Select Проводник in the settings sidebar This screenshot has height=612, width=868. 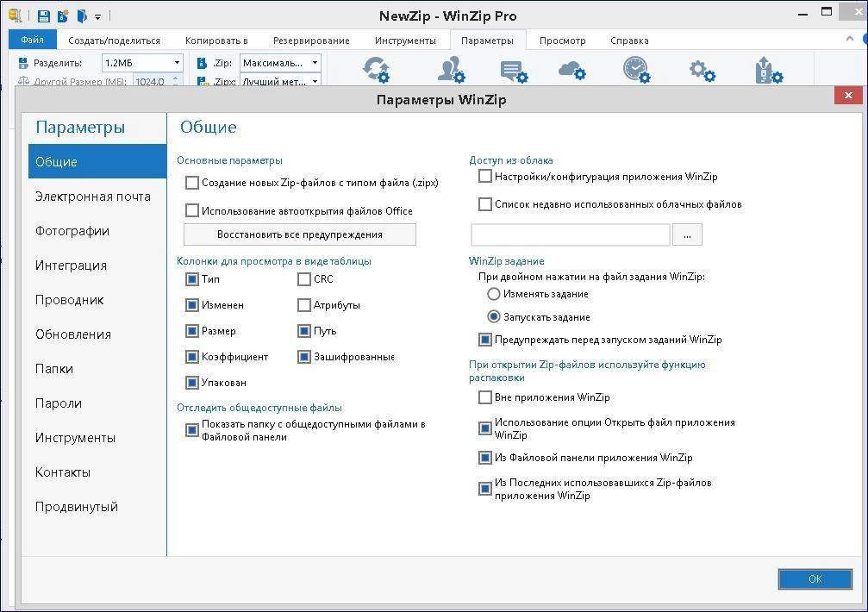coord(97,300)
